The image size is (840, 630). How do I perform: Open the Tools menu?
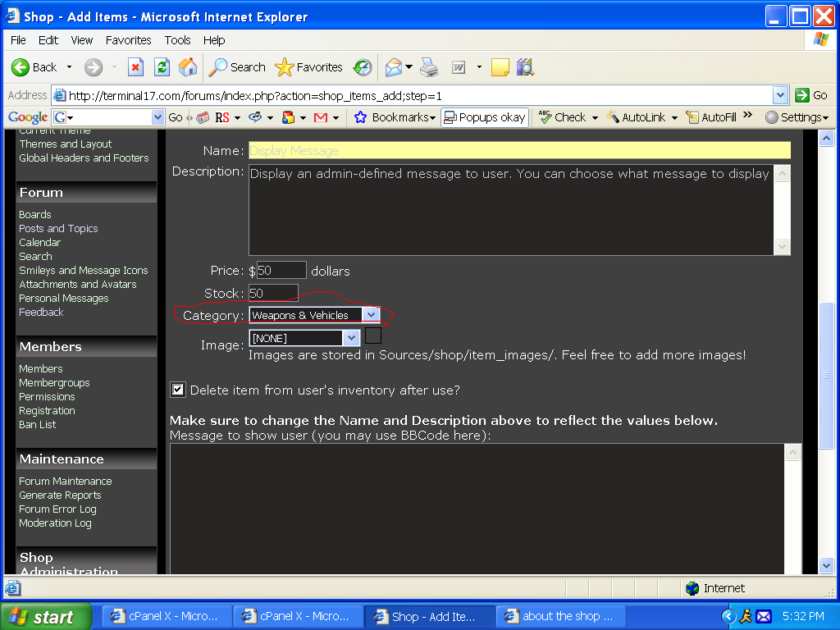177,39
